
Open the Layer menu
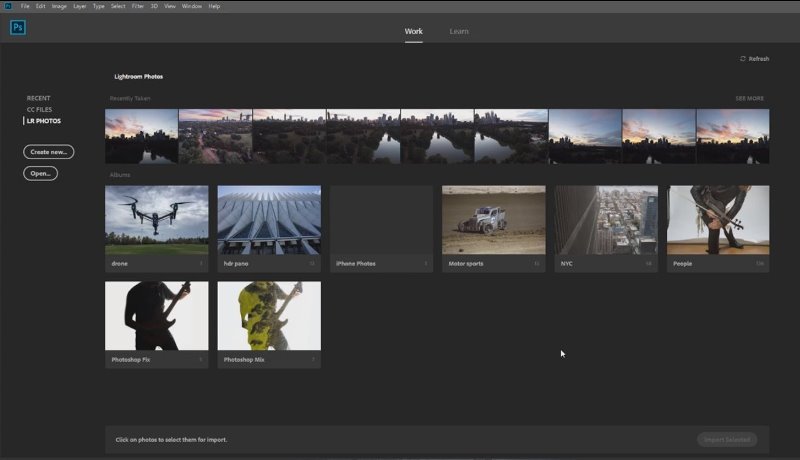pyautogui.click(x=80, y=6)
